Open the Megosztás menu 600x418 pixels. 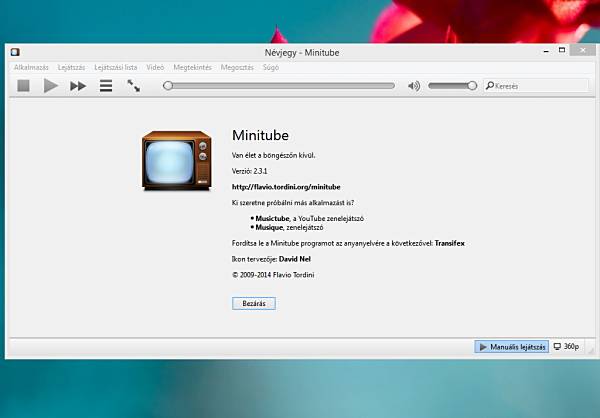pyautogui.click(x=237, y=67)
